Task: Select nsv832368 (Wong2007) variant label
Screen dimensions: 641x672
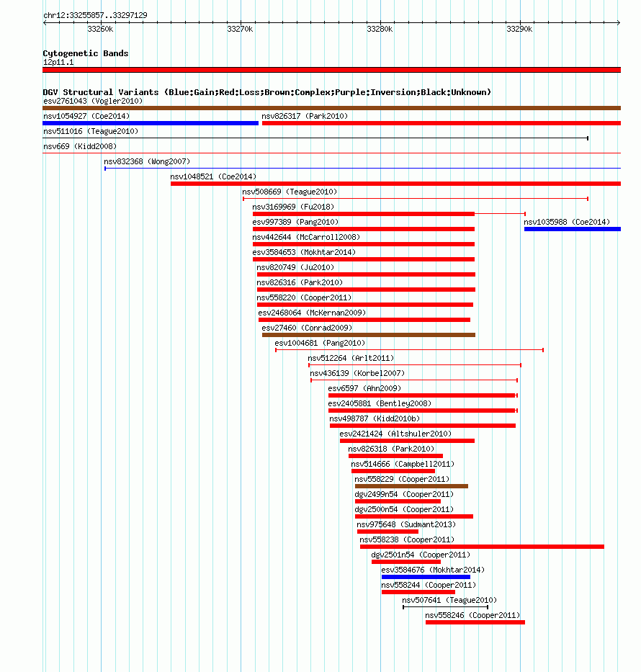Action: coord(147,161)
